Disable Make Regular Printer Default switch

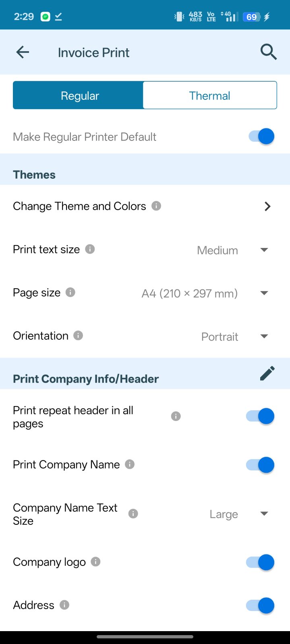click(x=261, y=136)
